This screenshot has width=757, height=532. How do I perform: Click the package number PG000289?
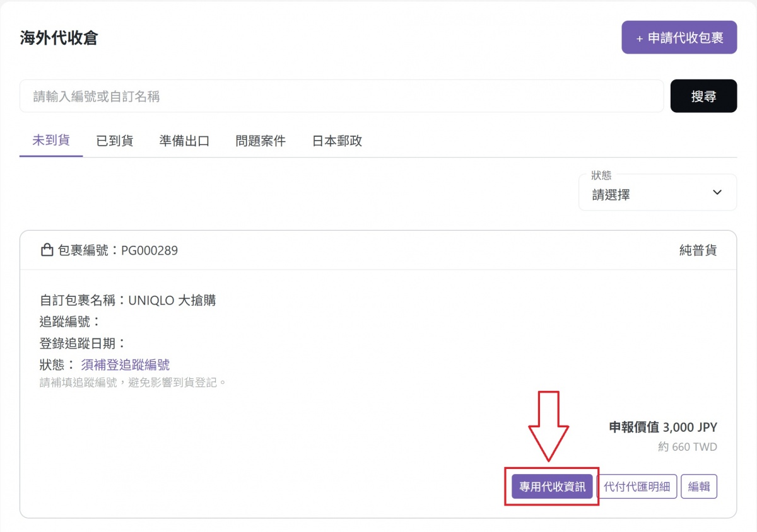click(150, 250)
